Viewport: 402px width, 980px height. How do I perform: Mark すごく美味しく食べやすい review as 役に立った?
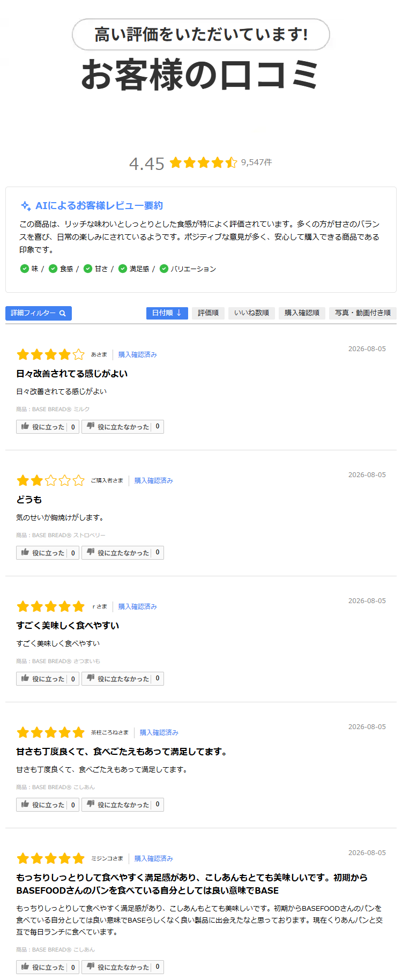click(x=48, y=679)
